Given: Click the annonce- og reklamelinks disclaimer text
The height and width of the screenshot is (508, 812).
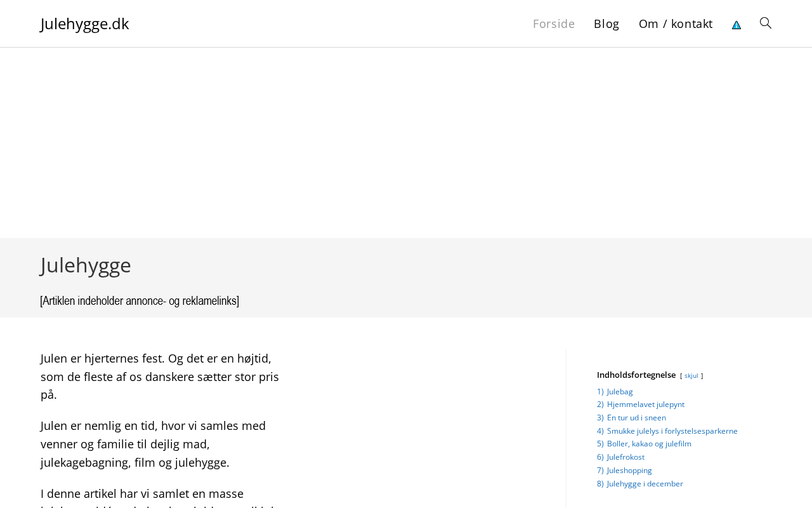Looking at the screenshot, I should click(x=140, y=300).
